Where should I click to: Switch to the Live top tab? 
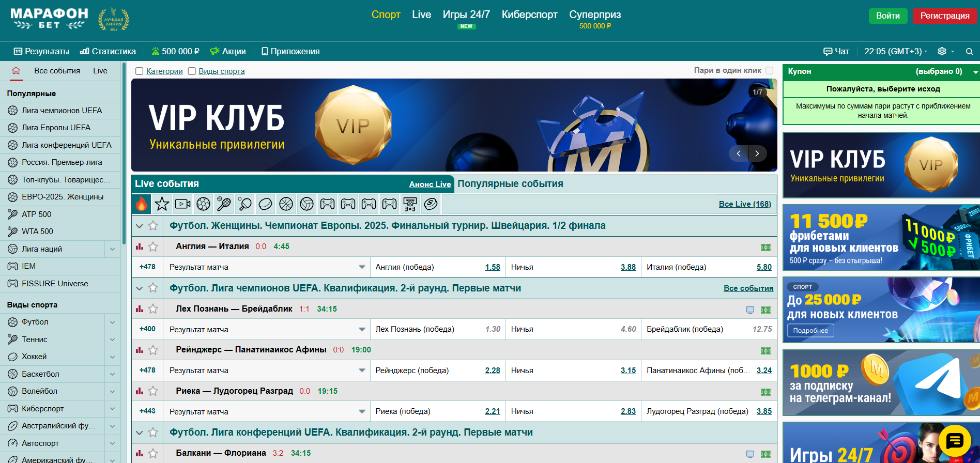(x=422, y=14)
